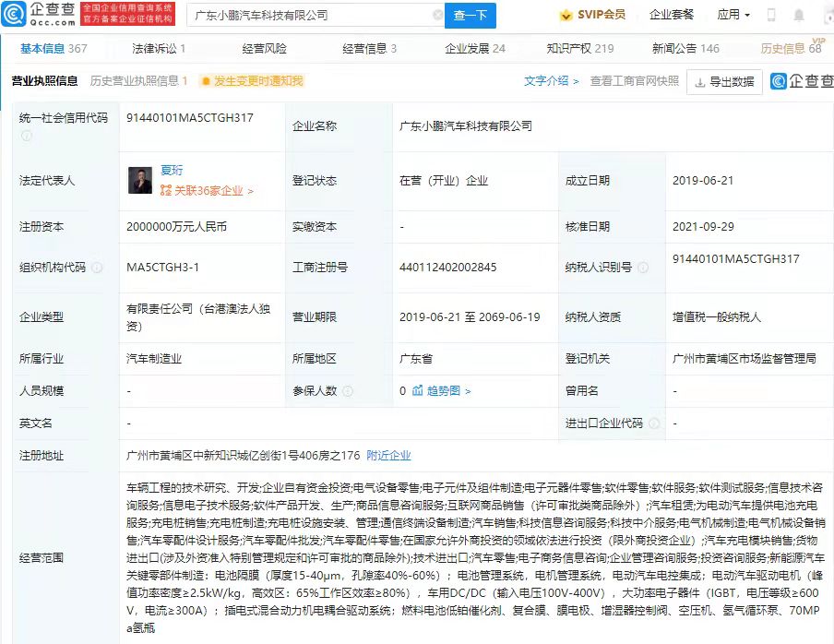The height and width of the screenshot is (644, 834).
Task: Click the info icon beside 参保人数
Action: point(348,390)
